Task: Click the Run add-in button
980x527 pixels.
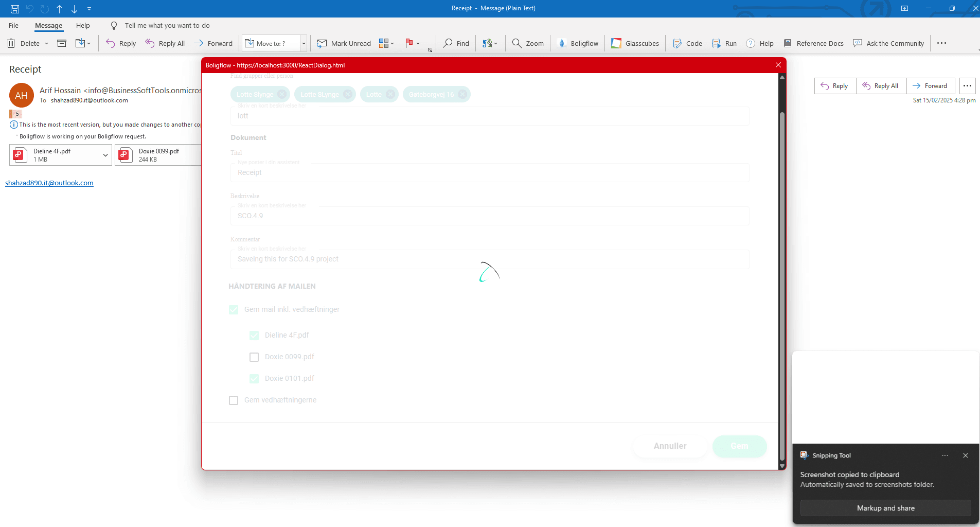Action: 724,43
